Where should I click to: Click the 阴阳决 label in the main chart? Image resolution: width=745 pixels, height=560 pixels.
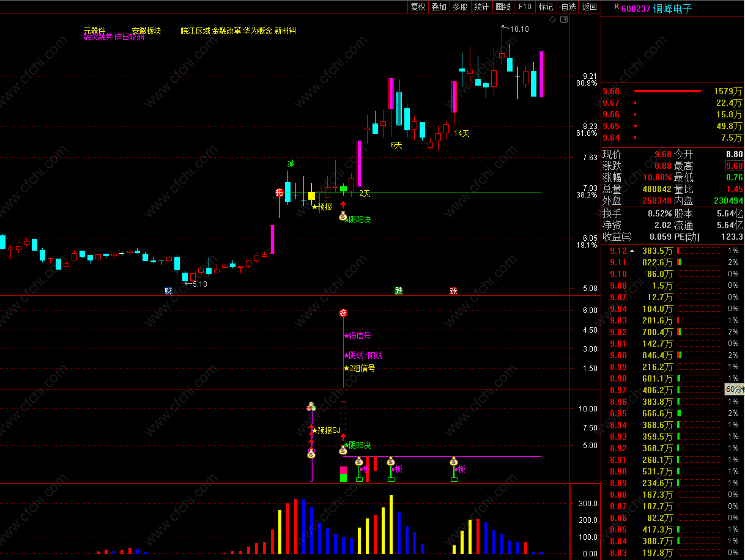point(358,219)
